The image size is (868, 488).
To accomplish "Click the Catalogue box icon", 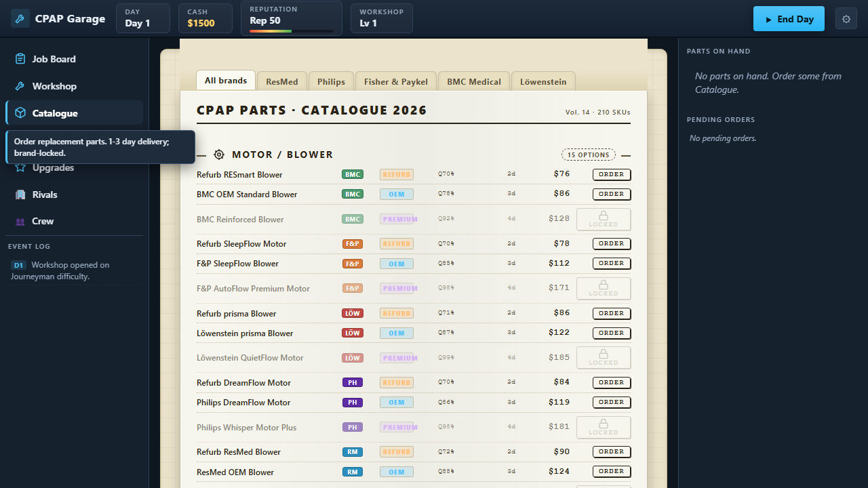I will tap(20, 113).
